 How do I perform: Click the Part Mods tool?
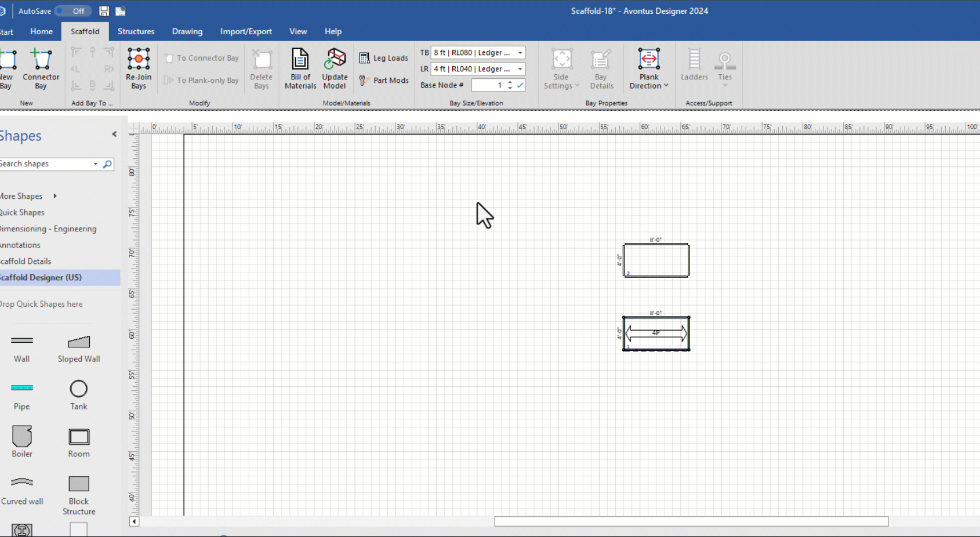tap(384, 81)
